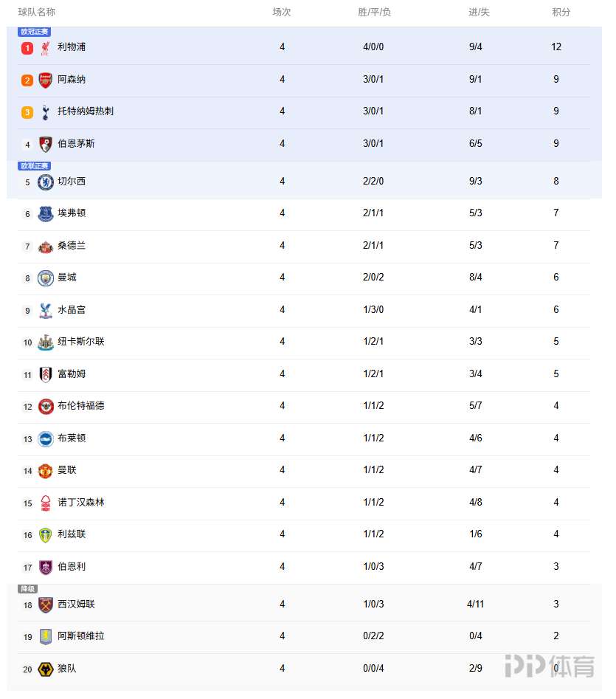This screenshot has width=616, height=699.
Task: Click the Crystal Palace crest icon
Action: click(x=46, y=311)
